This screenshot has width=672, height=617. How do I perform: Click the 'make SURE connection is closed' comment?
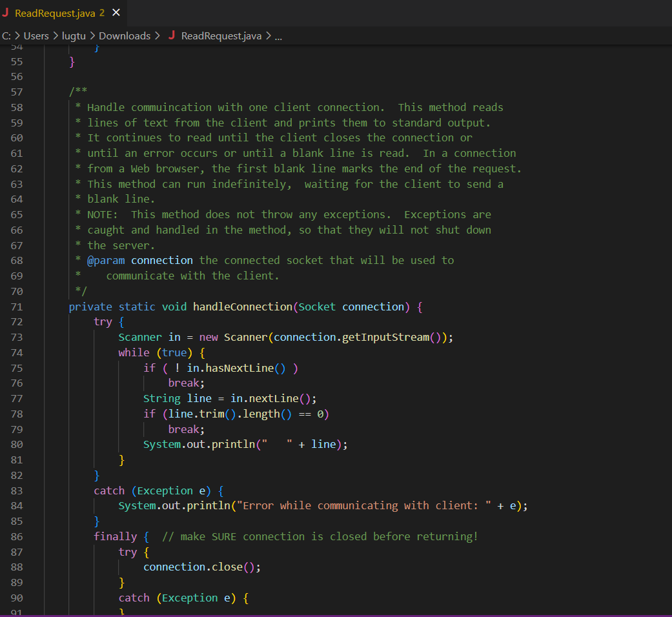(320, 536)
